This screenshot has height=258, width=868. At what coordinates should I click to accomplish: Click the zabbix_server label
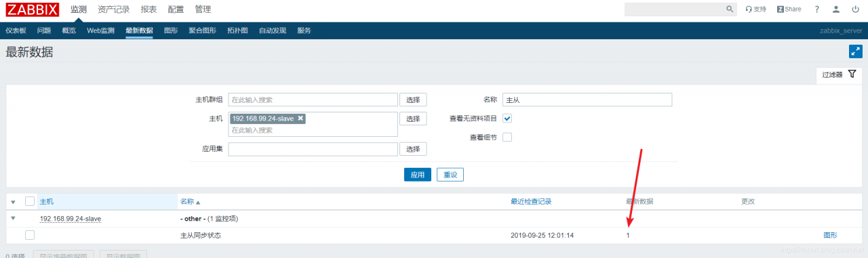pyautogui.click(x=841, y=30)
